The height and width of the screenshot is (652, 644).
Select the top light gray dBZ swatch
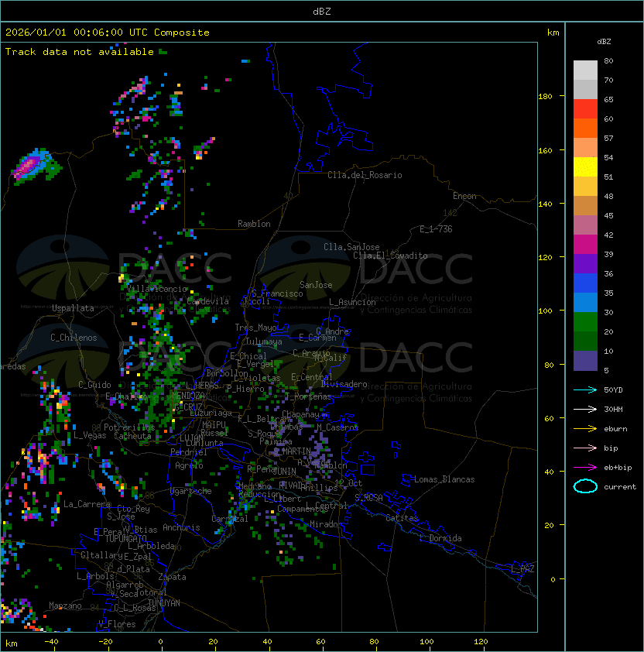coord(585,70)
